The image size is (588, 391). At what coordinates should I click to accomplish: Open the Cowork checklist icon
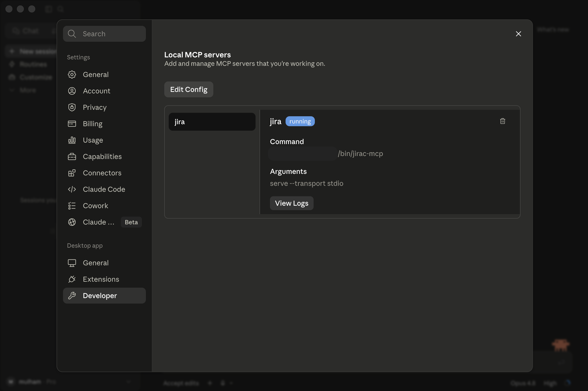[72, 206]
